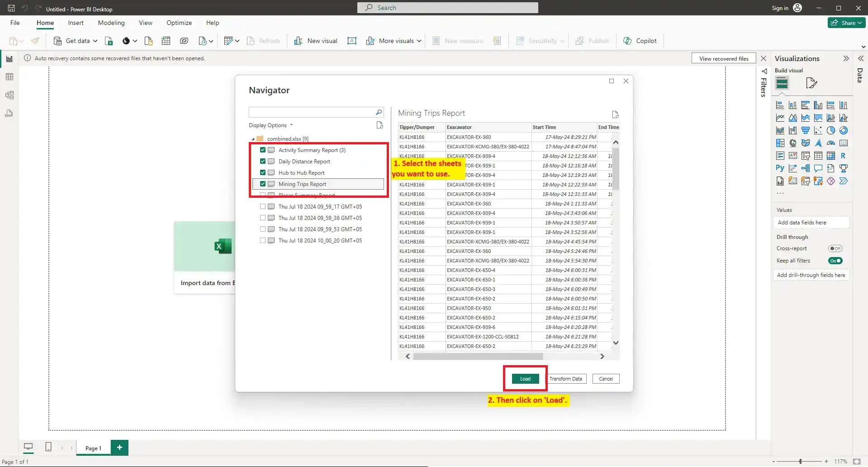This screenshot has width=868, height=467.
Task: Uncheck the Daily Distance Report sheet
Action: tap(264, 161)
